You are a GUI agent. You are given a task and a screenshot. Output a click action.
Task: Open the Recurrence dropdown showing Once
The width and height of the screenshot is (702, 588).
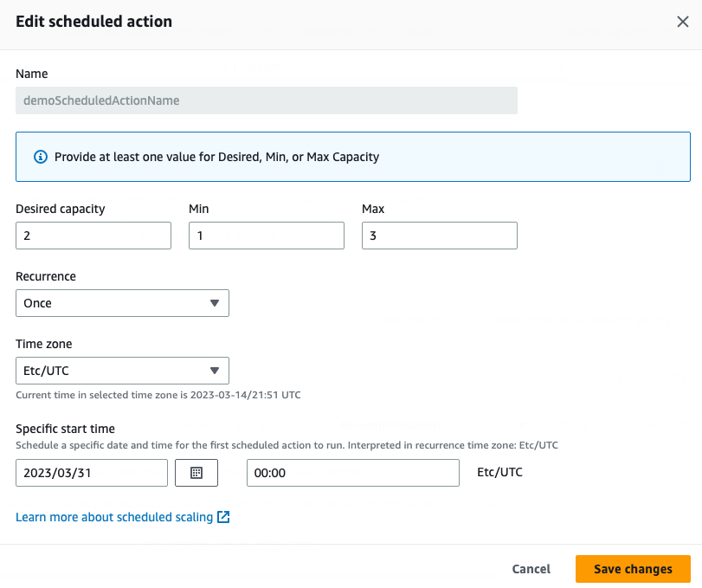[121, 303]
